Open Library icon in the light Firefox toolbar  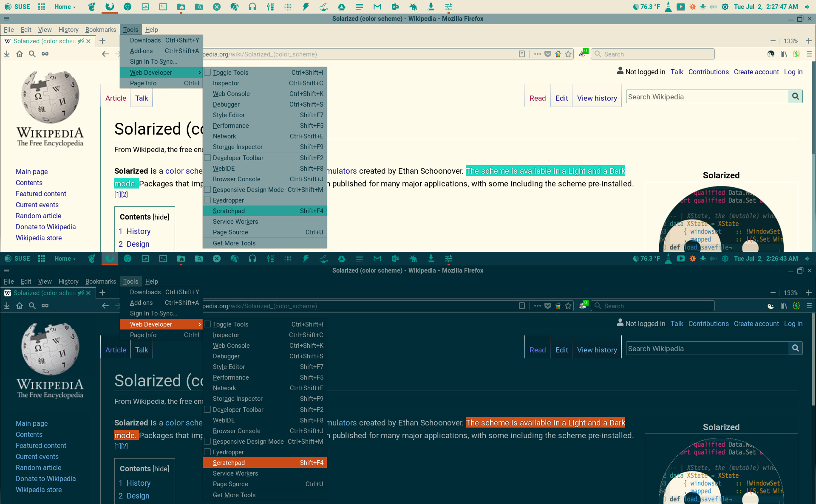pos(784,54)
